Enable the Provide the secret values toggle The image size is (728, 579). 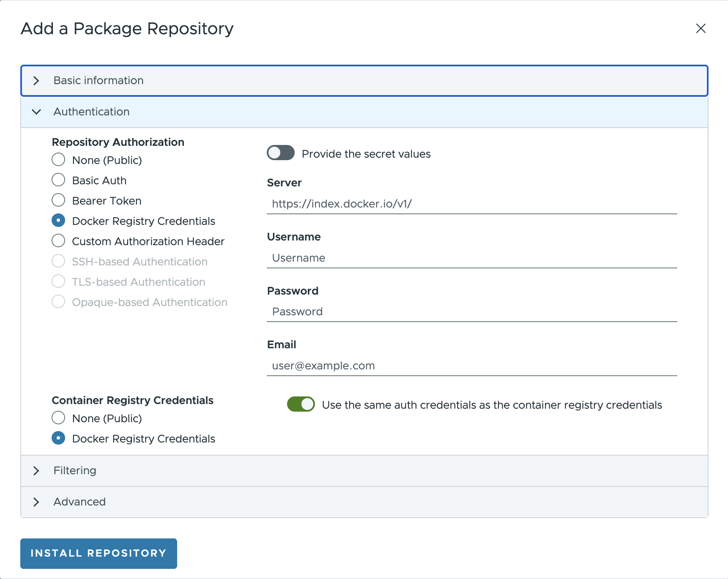pyautogui.click(x=281, y=153)
